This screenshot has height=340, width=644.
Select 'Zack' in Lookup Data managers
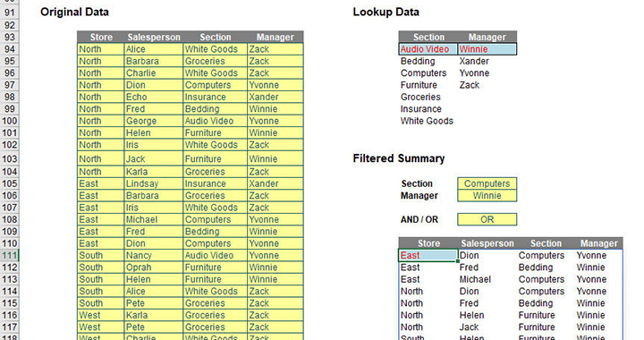470,85
